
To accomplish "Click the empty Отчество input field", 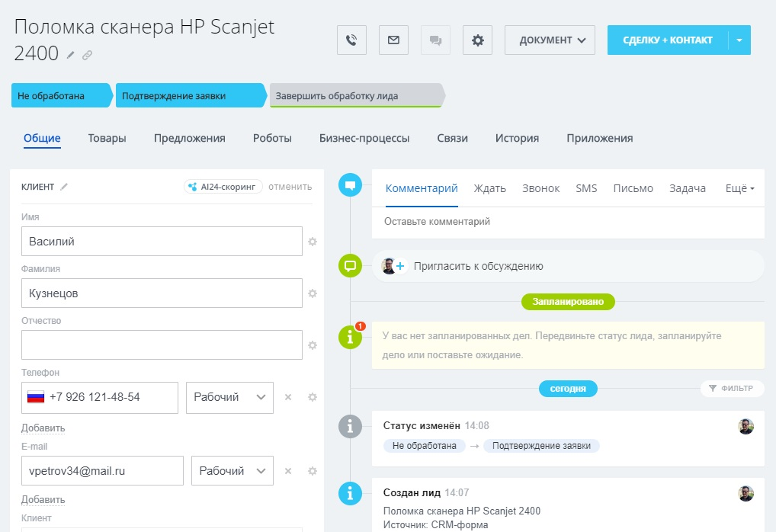I will point(162,345).
